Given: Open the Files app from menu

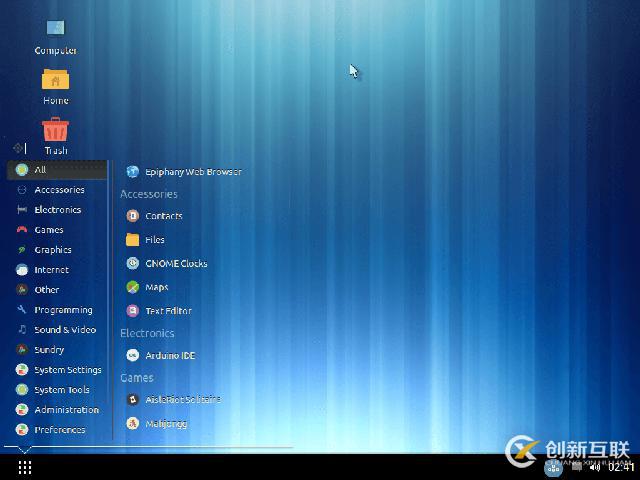Looking at the screenshot, I should coord(154,240).
